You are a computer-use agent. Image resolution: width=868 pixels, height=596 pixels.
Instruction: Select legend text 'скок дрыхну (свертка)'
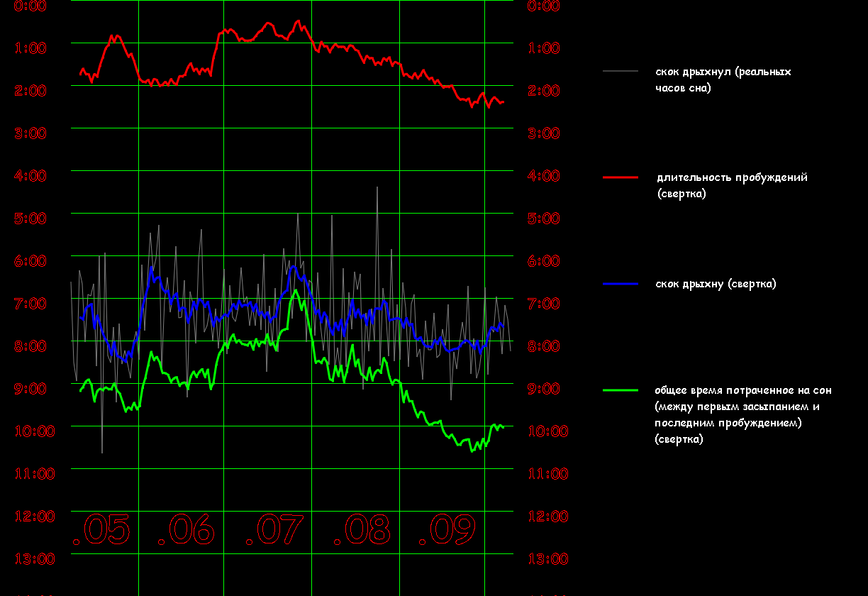click(716, 284)
